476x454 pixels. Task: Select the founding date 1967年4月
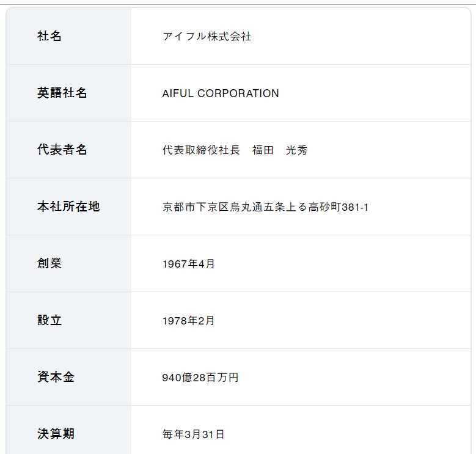point(189,264)
